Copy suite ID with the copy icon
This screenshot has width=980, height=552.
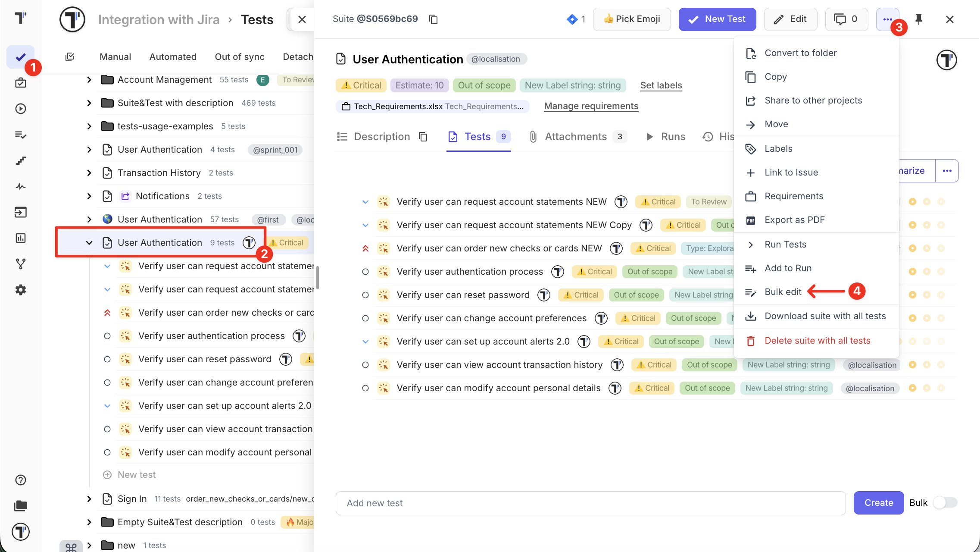(434, 19)
